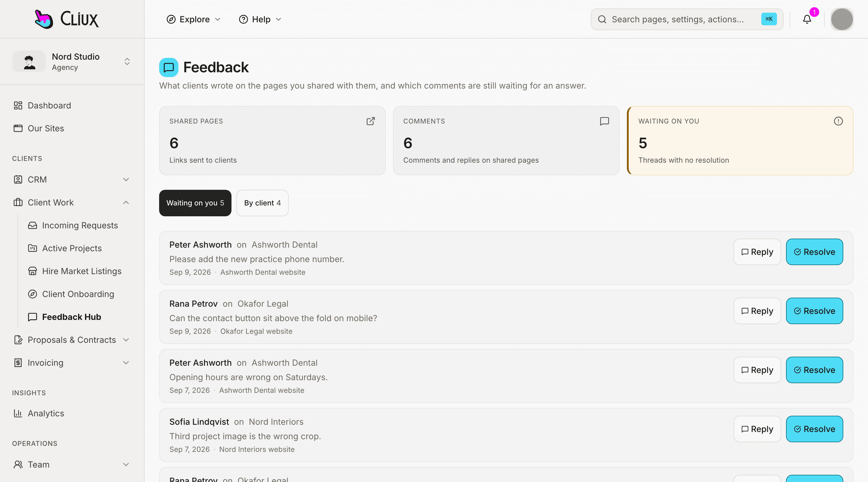This screenshot has height=482, width=868.
Task: Click 'Okafor Legal website' in the Sep 9 comment
Action: (x=256, y=331)
